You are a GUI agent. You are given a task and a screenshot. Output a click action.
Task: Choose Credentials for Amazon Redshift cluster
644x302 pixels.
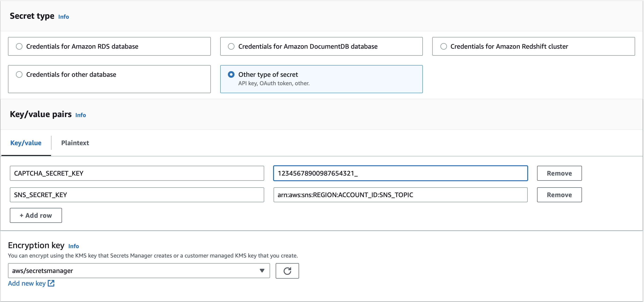[443, 47]
